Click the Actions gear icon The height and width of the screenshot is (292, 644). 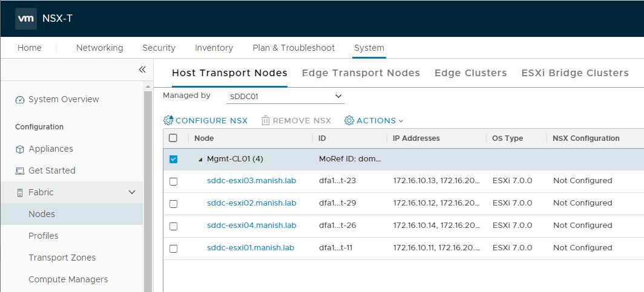(349, 120)
